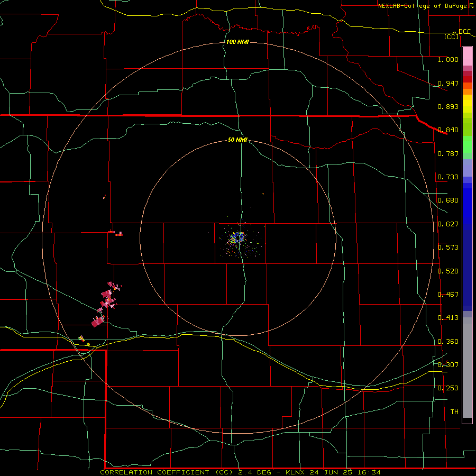Screen dimensions: 476x476
Task: Select the 0.893 legend value
Action: (448, 106)
